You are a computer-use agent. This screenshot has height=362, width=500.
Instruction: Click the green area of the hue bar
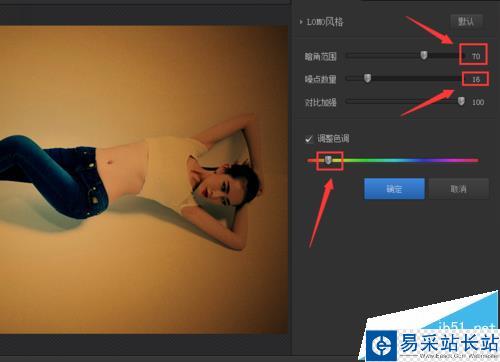tap(363, 160)
